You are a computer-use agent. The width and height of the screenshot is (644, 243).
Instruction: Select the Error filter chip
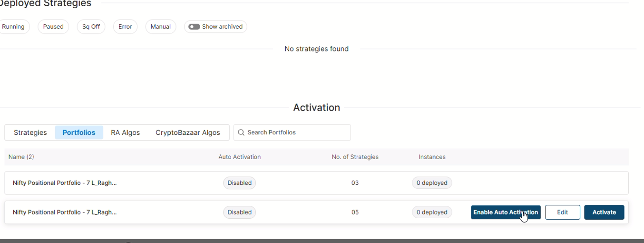[125, 27]
